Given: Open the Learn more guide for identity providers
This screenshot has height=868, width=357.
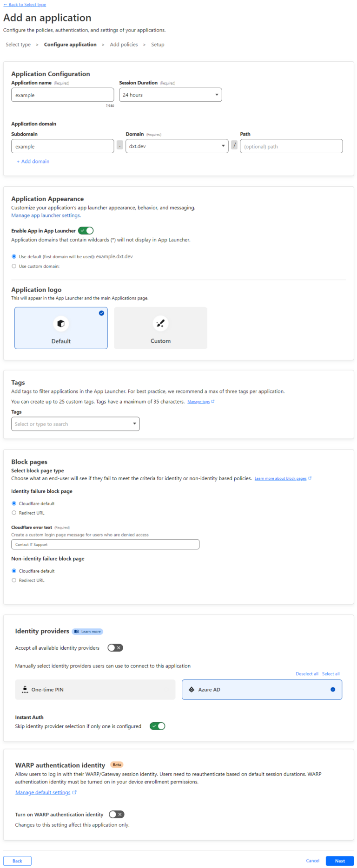Looking at the screenshot, I should [87, 631].
